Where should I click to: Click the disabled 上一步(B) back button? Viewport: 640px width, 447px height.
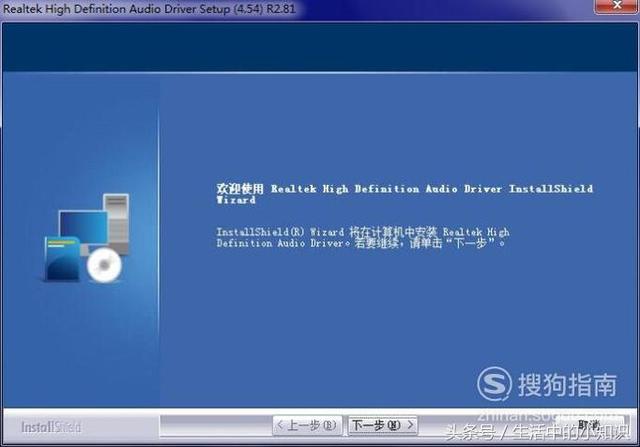tap(307, 425)
